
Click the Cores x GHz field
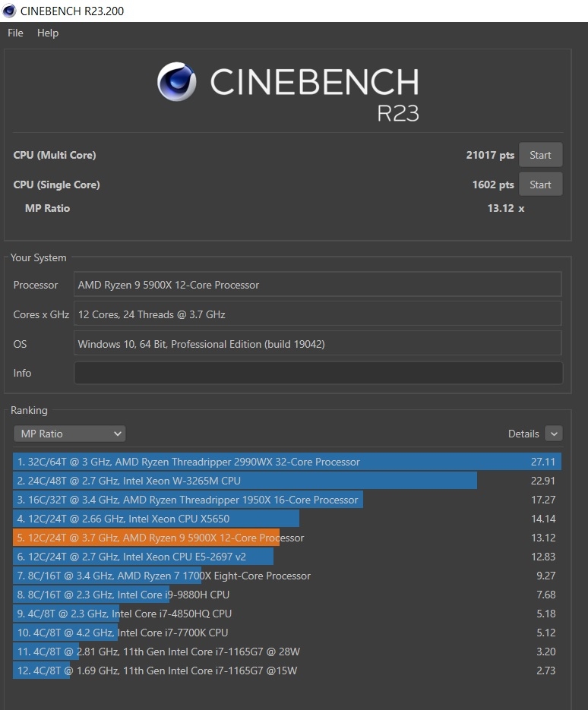click(318, 314)
